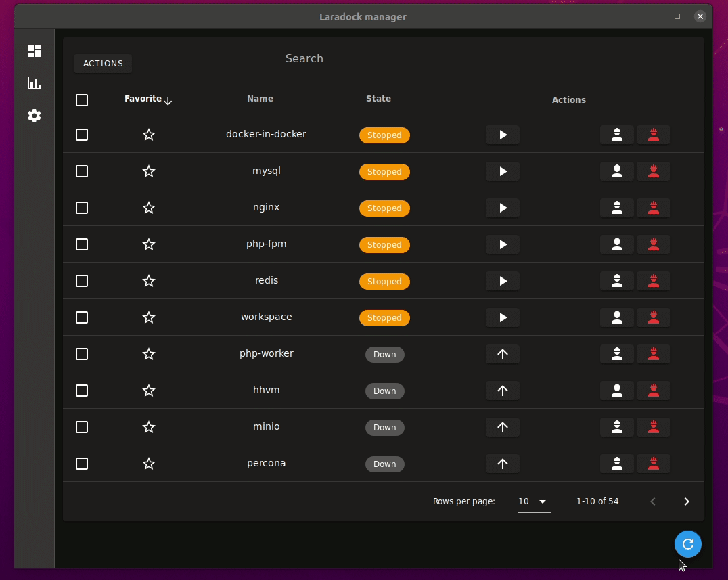Open settings gear in sidebar

click(35, 116)
